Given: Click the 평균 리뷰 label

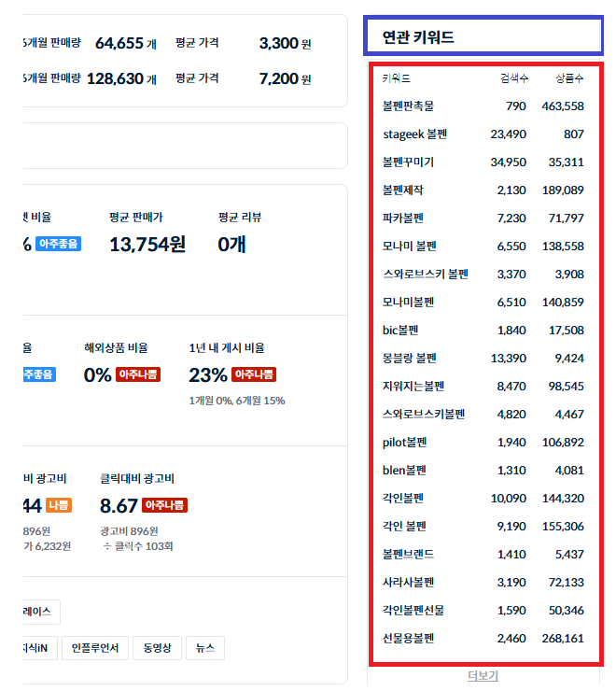Looking at the screenshot, I should (x=240, y=218).
